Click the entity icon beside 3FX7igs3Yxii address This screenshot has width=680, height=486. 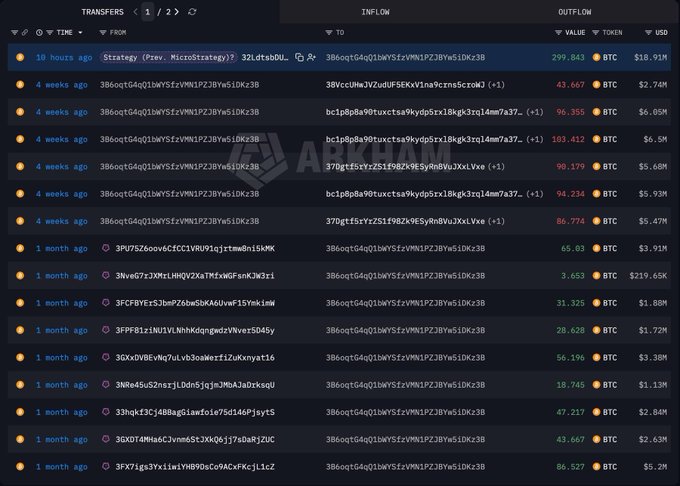pyautogui.click(x=105, y=466)
